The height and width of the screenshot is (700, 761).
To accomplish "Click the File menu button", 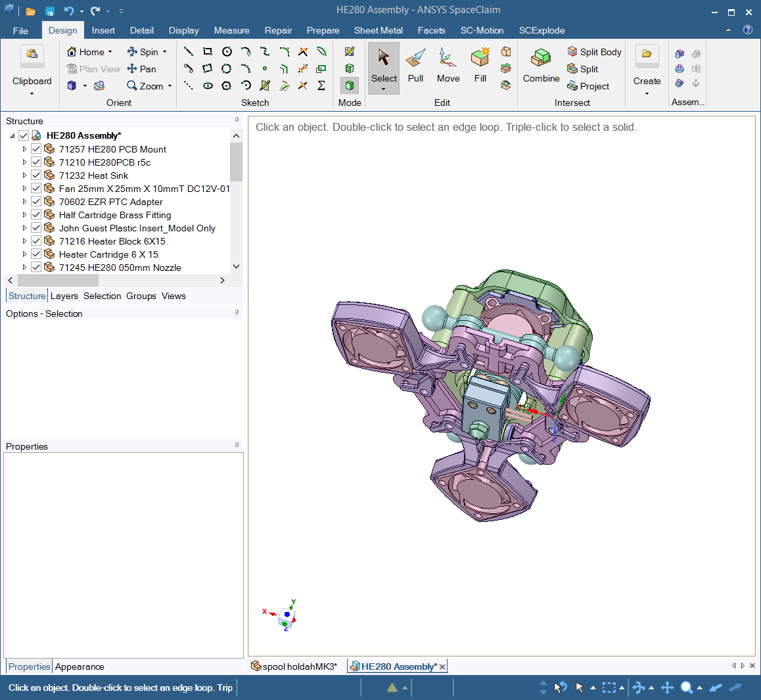I will tap(20, 30).
